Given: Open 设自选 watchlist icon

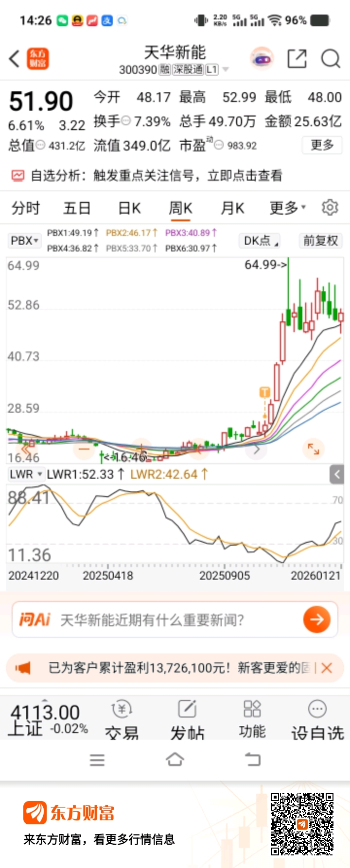Looking at the screenshot, I should 317,719.
